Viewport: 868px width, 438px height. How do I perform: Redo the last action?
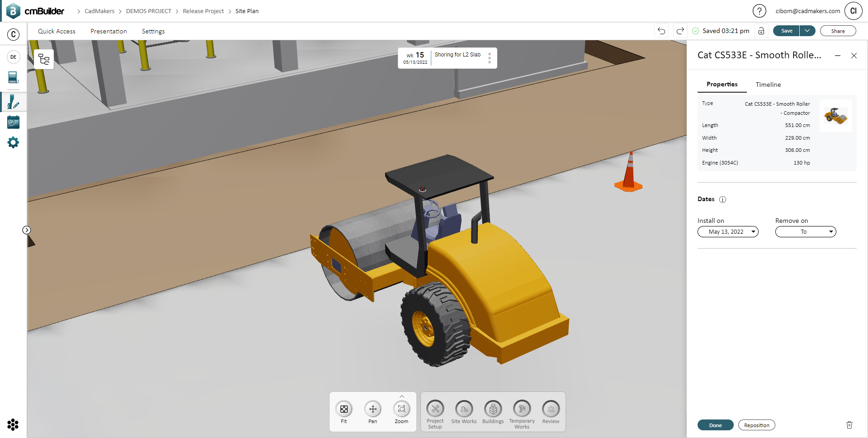tap(680, 31)
